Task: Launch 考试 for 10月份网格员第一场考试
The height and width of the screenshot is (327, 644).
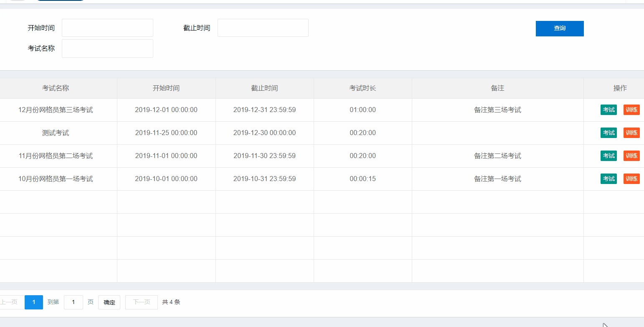Action: click(x=609, y=179)
